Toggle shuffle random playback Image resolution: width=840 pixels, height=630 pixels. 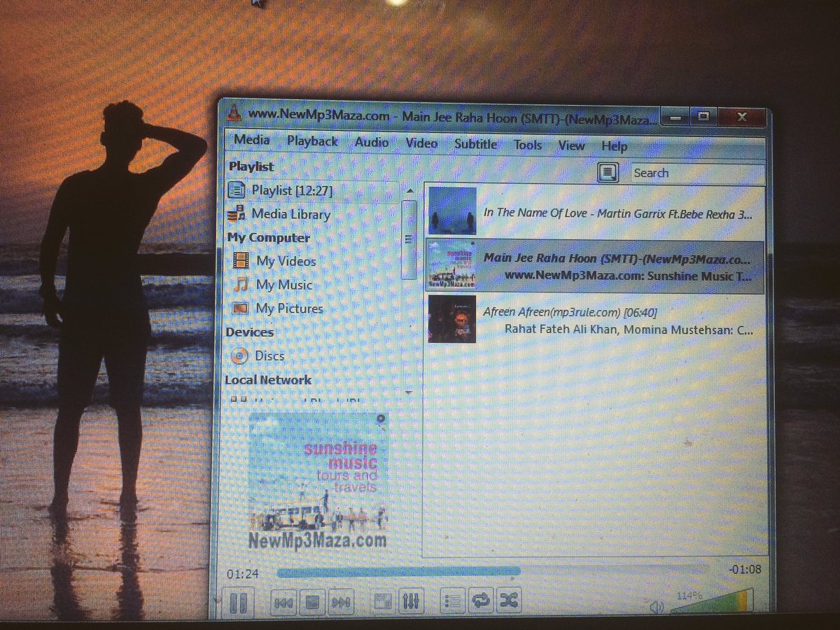509,601
